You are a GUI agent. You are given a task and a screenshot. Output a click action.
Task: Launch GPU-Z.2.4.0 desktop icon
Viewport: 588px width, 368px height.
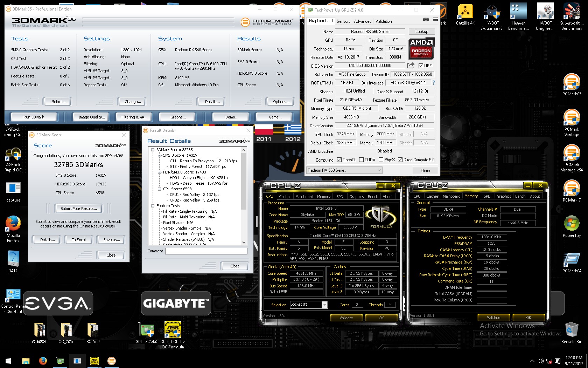point(146,333)
